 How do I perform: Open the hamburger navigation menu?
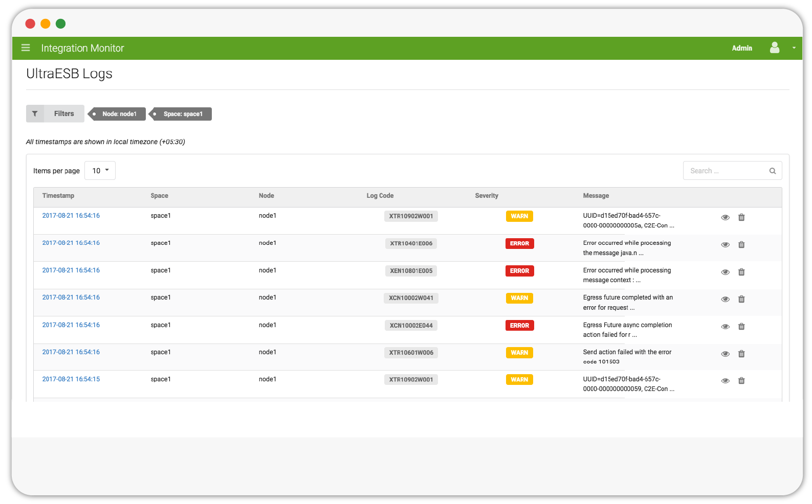pyautogui.click(x=26, y=48)
